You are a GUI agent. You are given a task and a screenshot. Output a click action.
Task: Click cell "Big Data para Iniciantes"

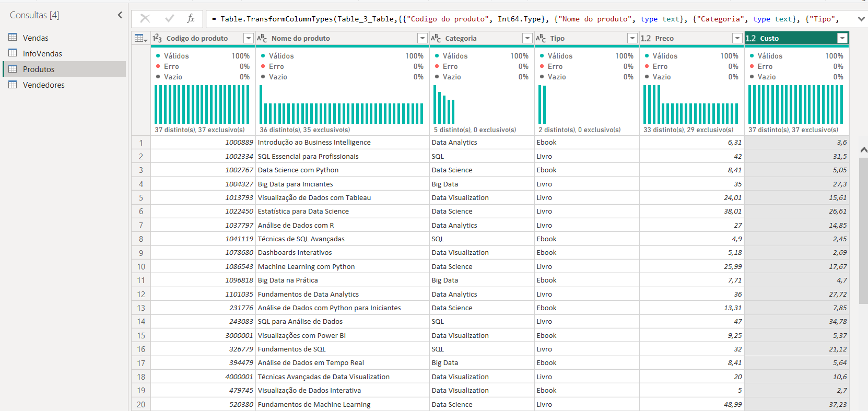pos(342,184)
